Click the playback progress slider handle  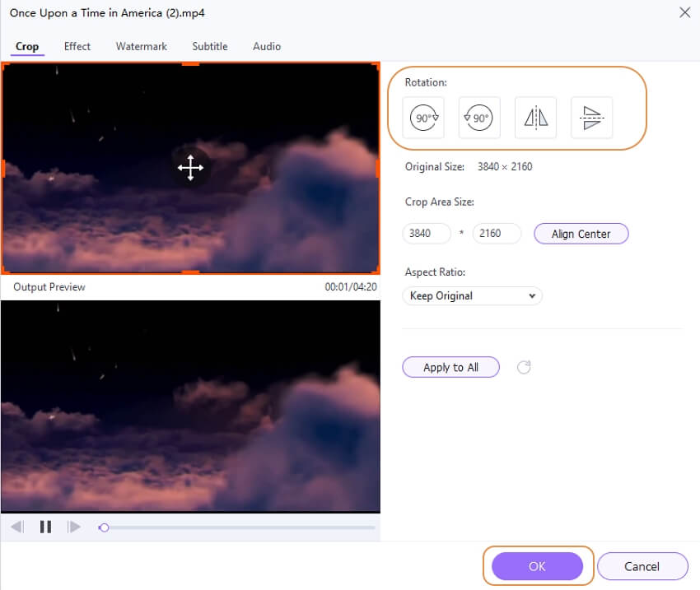104,527
